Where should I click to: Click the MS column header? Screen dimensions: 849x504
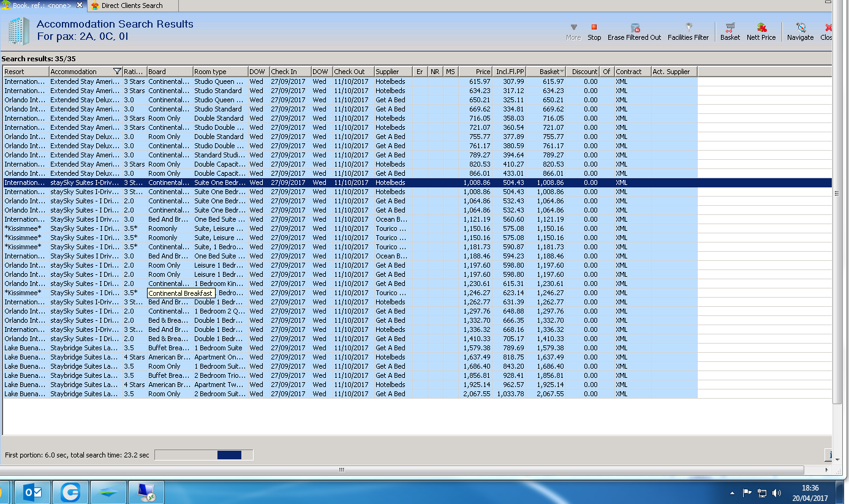451,72
